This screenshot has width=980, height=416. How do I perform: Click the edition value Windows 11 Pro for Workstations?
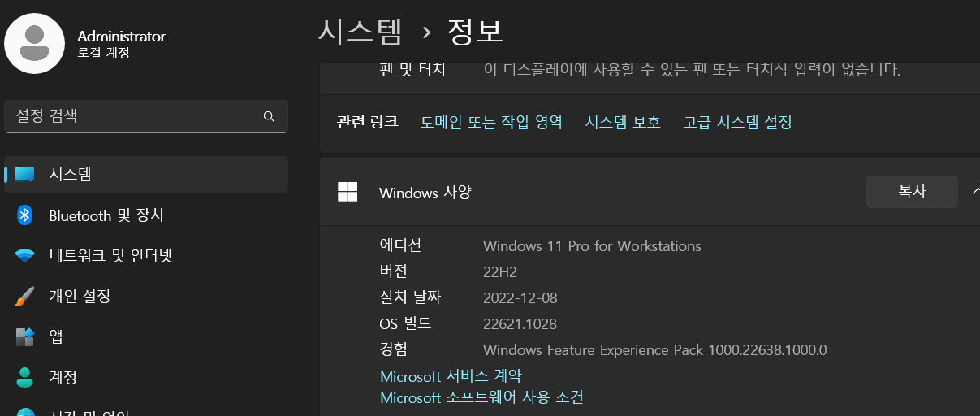click(x=592, y=245)
